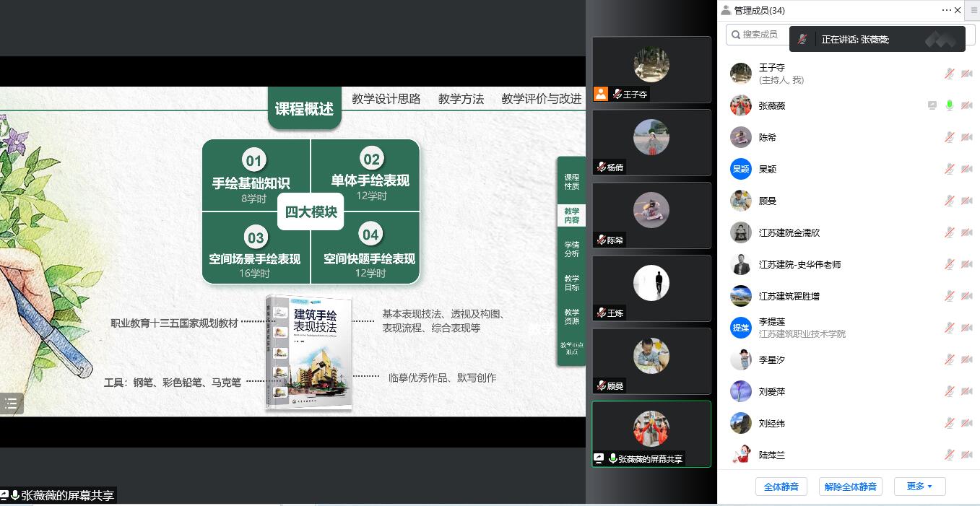Viewport: 980px width, 506px height.
Task: Select the 教学方法 tab on slide
Action: 461,99
